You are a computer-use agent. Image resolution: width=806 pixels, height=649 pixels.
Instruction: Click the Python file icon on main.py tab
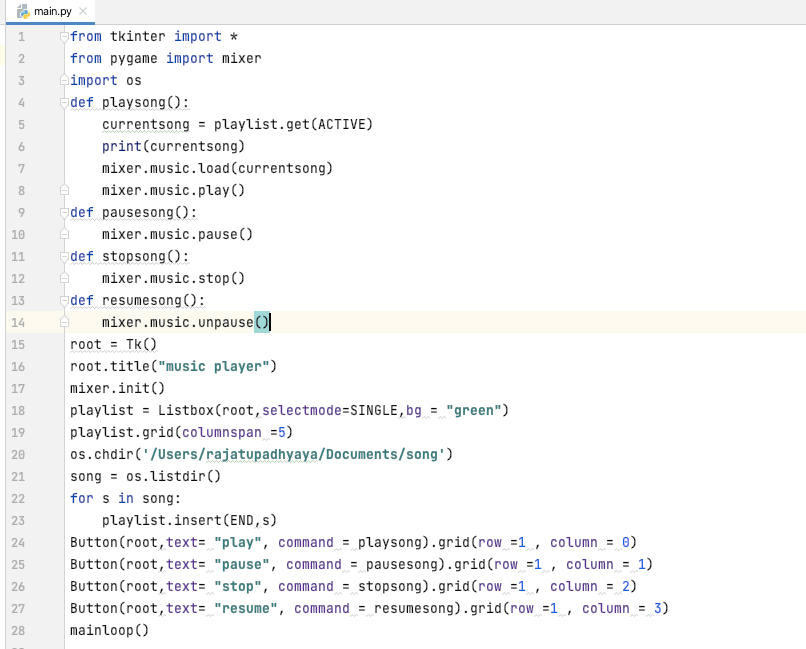[x=21, y=11]
